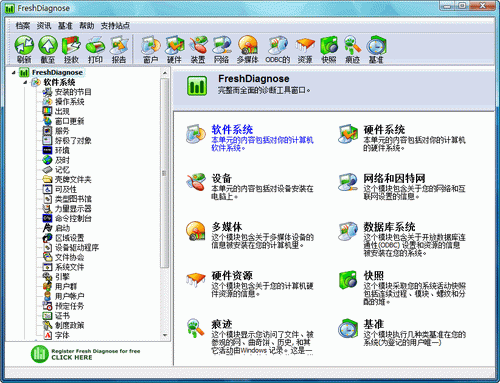Image resolution: width=500 pixels, height=383 pixels.
Task: Open the 帮助 menu
Action: [x=87, y=26]
